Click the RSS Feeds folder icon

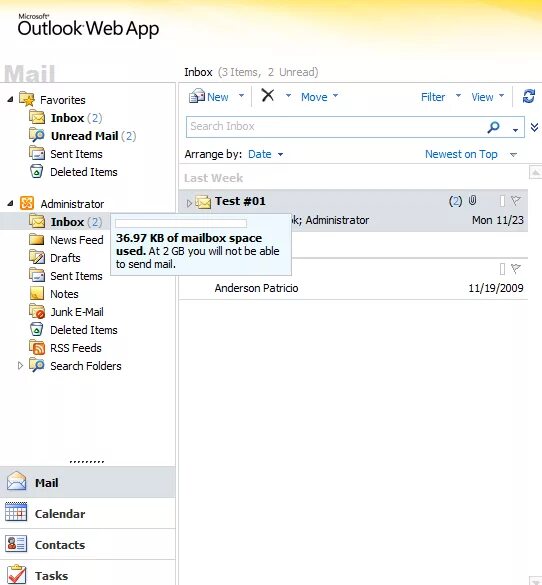click(37, 347)
